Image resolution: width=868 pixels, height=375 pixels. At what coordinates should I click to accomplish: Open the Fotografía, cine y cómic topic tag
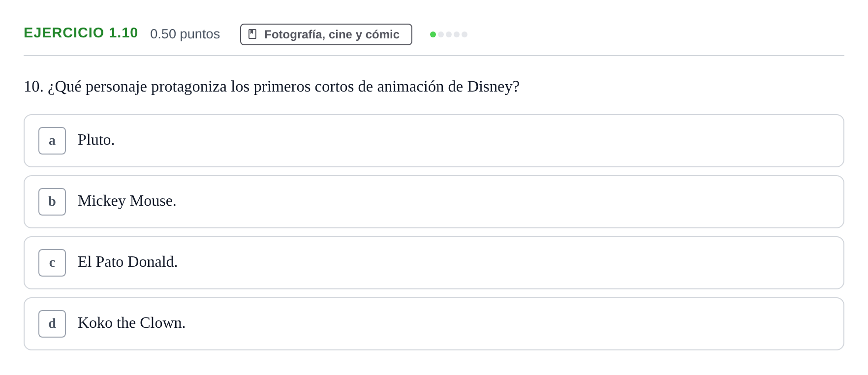click(326, 34)
